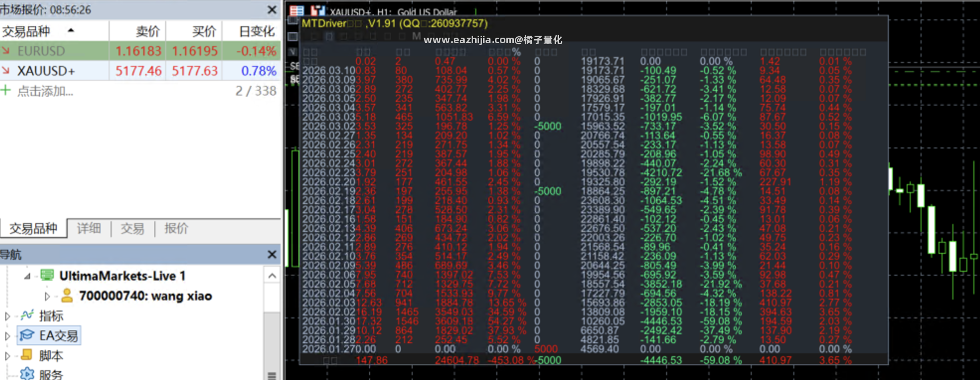Expand the 指标 tree node

pyautogui.click(x=7, y=316)
